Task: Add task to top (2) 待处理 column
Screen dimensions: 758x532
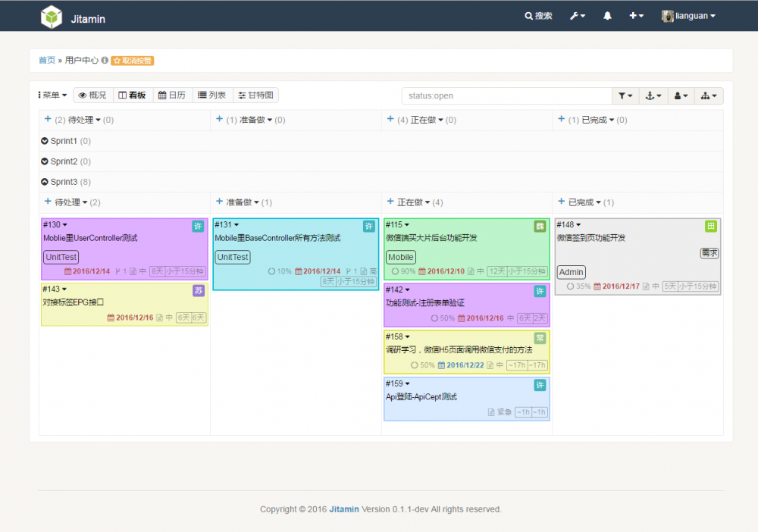Action: pos(48,119)
